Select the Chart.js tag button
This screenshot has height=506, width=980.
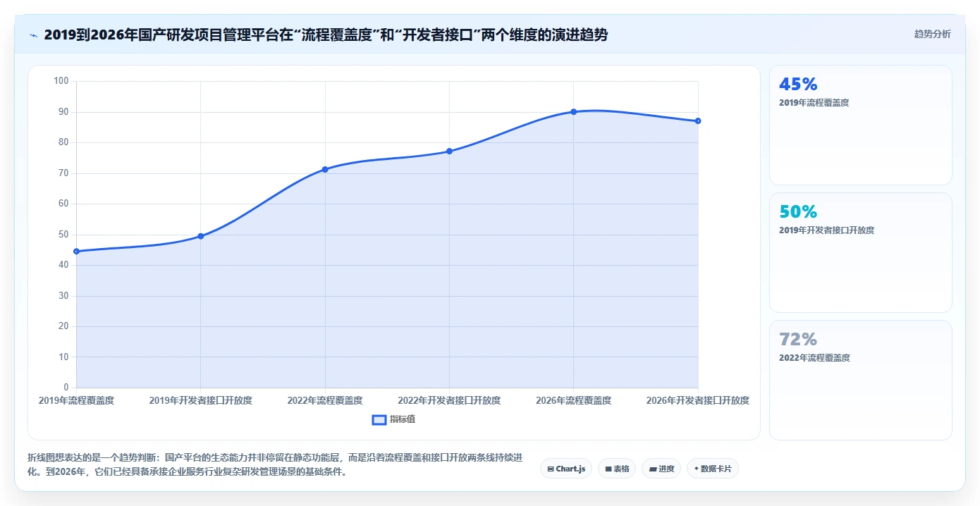click(566, 469)
